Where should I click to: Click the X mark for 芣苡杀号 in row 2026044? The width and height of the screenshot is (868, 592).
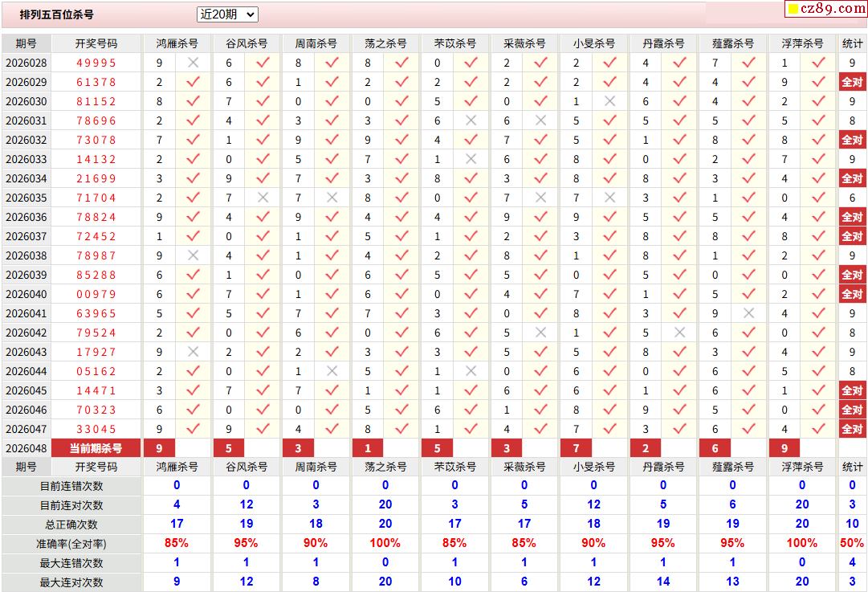point(471,371)
